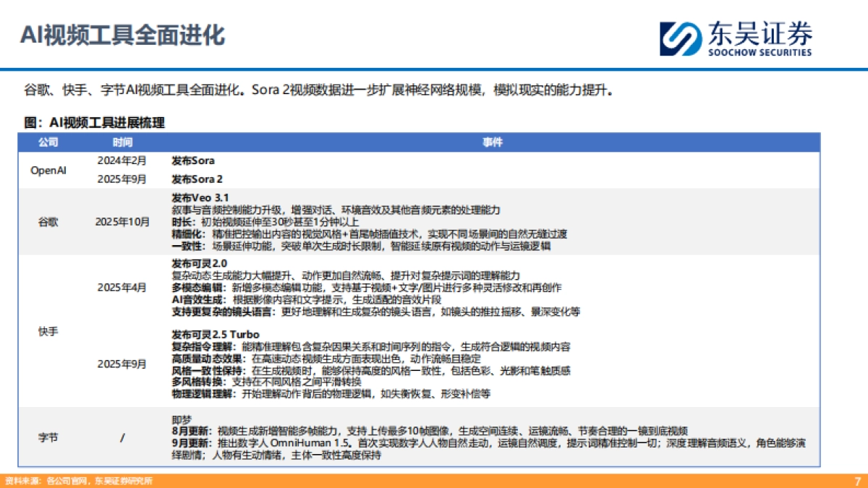Click the date 2024年2月

(122, 161)
